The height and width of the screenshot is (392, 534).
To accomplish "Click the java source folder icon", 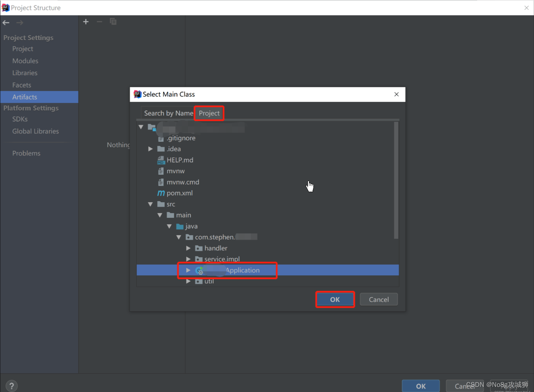I will (180, 226).
